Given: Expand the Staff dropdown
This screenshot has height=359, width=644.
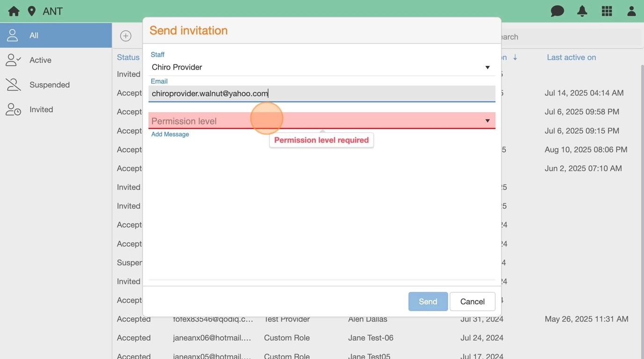Looking at the screenshot, I should (487, 67).
